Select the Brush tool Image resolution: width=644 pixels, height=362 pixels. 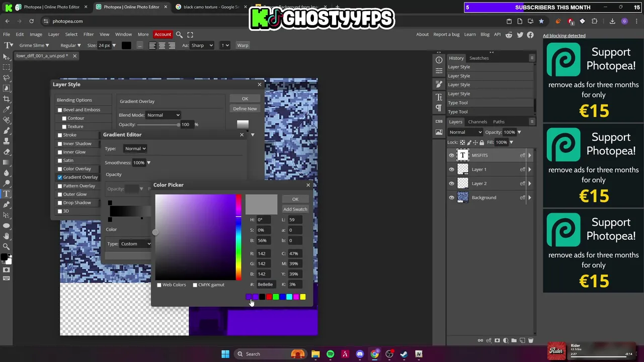pyautogui.click(x=7, y=131)
